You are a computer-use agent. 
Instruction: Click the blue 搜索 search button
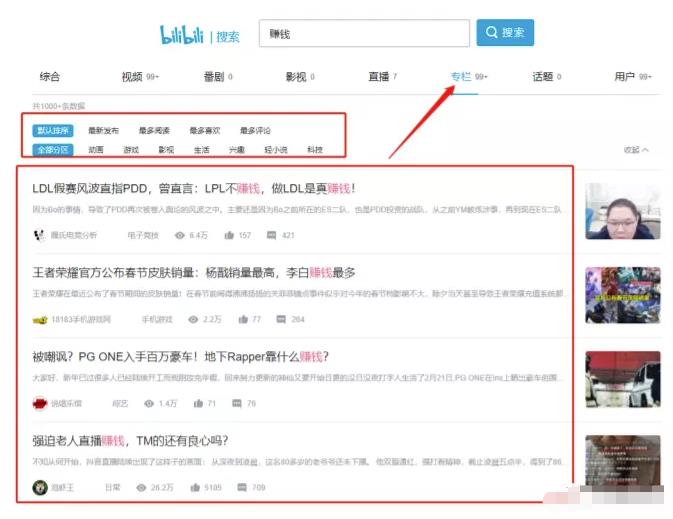505,32
